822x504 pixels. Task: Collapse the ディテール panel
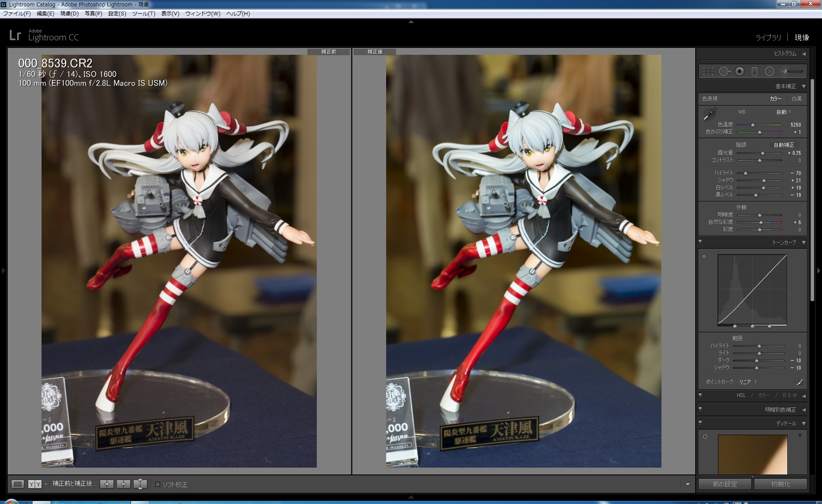804,424
